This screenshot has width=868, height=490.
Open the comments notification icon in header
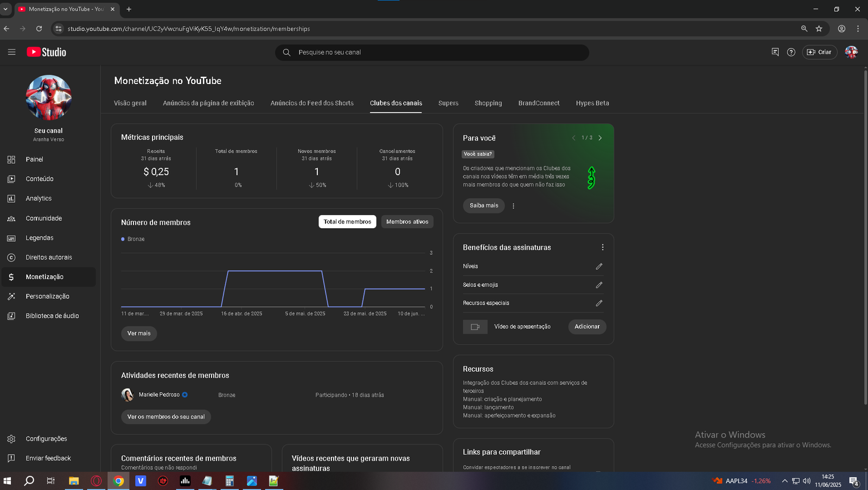(775, 52)
